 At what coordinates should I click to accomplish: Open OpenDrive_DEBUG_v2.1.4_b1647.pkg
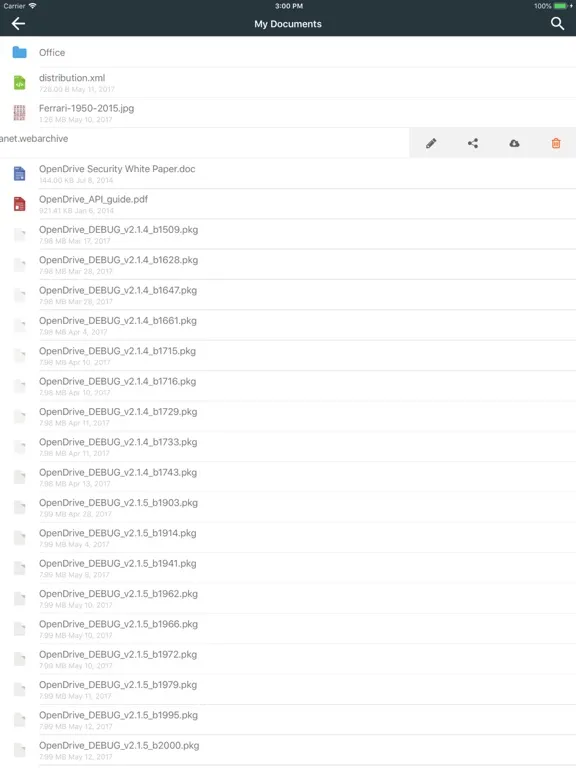[288, 295]
